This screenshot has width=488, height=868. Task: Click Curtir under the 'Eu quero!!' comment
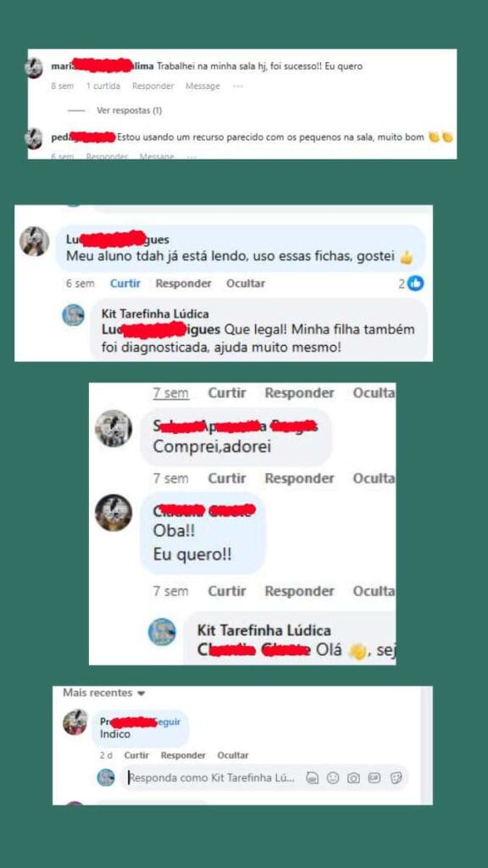(x=227, y=591)
